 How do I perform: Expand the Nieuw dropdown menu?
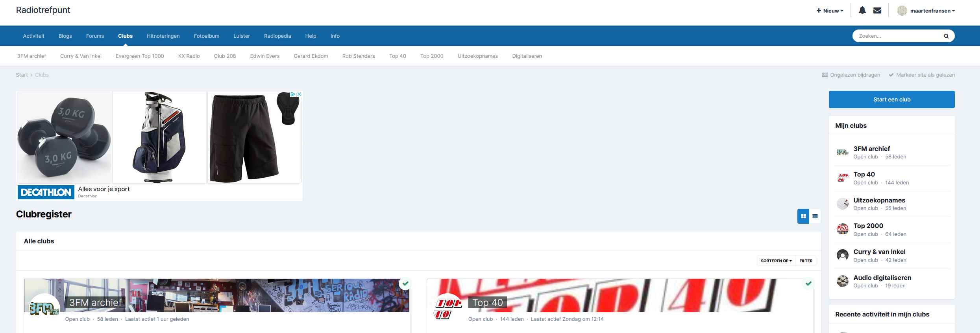pos(830,11)
